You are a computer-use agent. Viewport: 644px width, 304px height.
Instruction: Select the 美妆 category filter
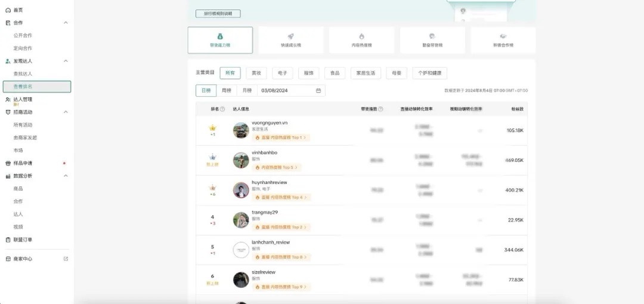(x=256, y=73)
